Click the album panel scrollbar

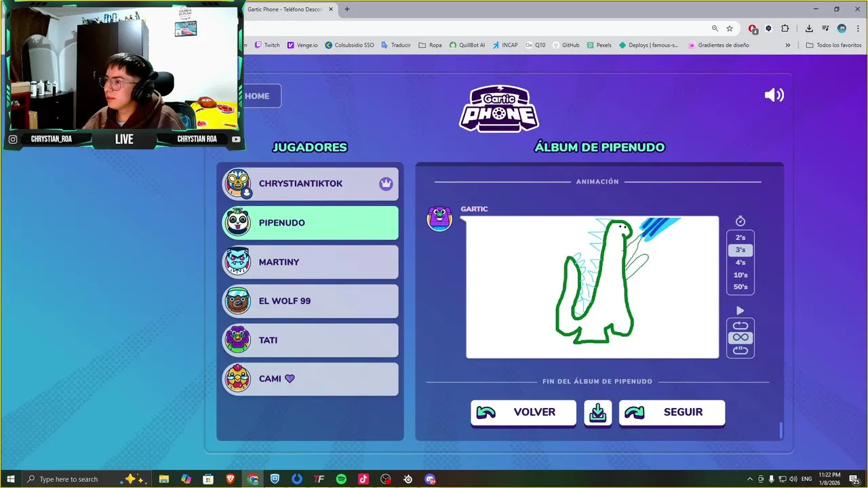781,430
